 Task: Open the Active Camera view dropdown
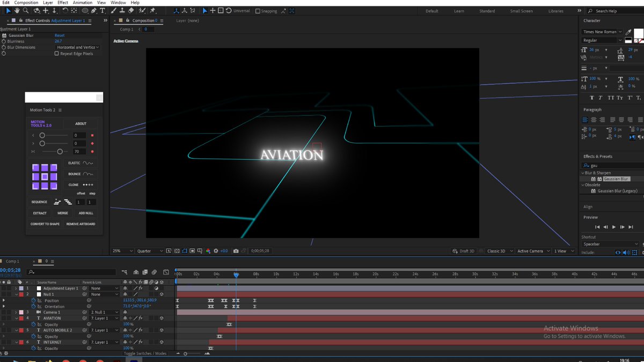(x=533, y=251)
